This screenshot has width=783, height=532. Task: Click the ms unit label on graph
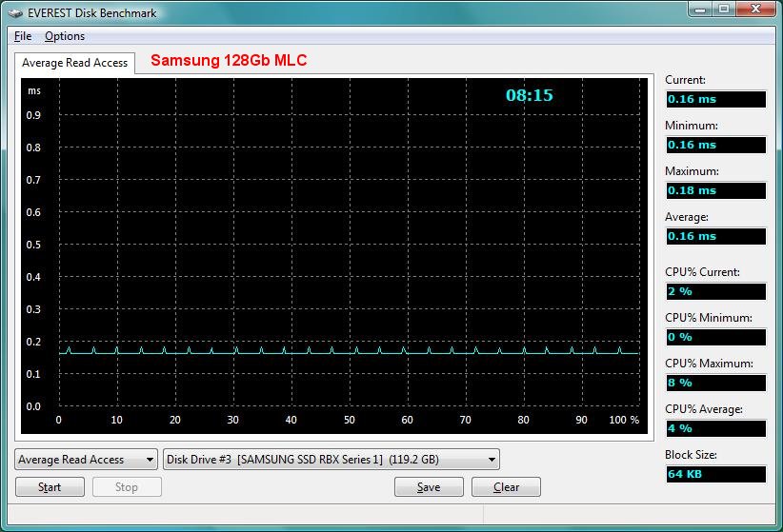click(34, 90)
